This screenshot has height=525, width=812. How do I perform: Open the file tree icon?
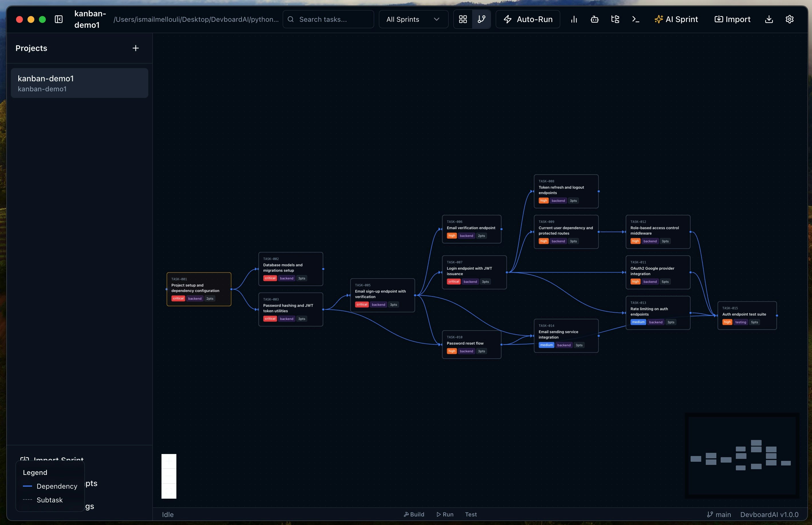point(615,19)
